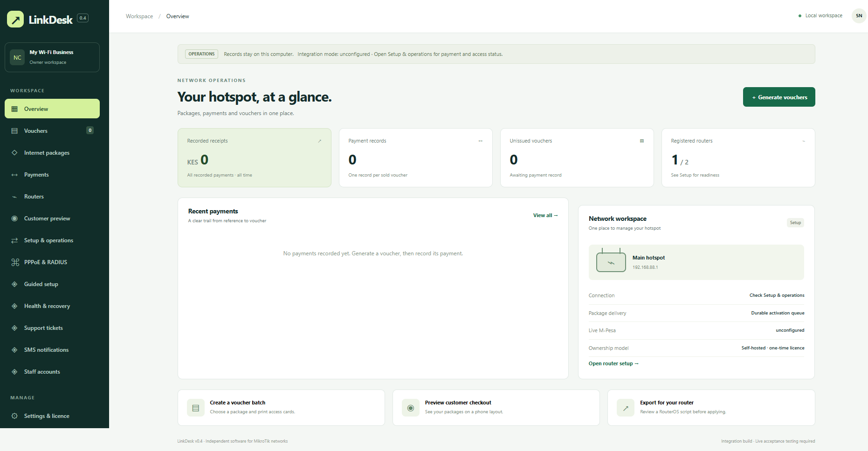Follow the Open router setup link
Image resolution: width=868 pixels, height=451 pixels.
tap(613, 363)
